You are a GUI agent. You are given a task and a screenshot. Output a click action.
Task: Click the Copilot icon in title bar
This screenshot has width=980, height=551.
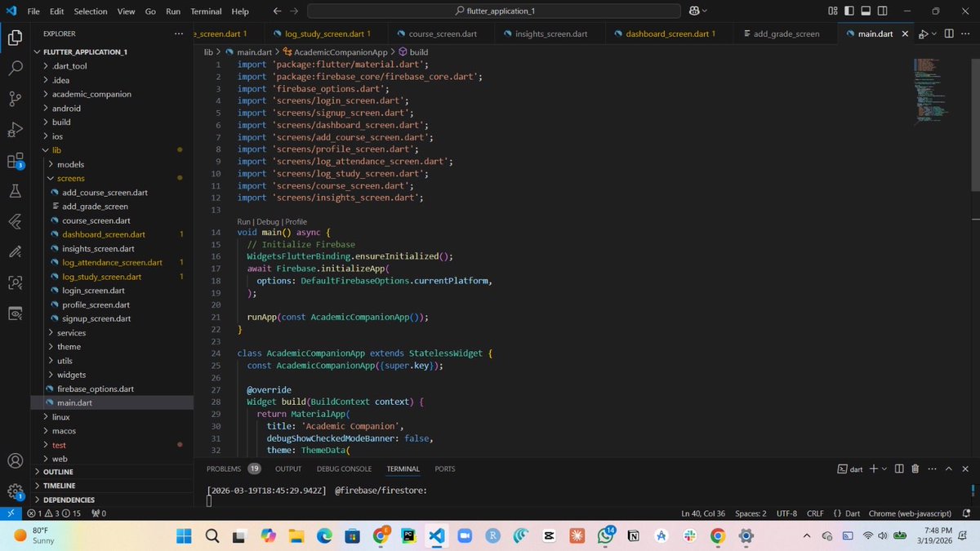(x=694, y=11)
